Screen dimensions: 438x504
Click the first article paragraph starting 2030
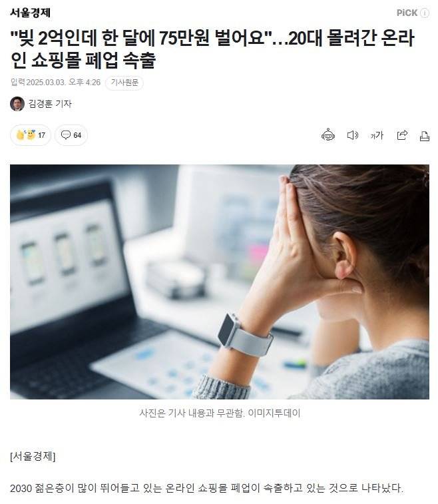pyautogui.click(x=206, y=488)
